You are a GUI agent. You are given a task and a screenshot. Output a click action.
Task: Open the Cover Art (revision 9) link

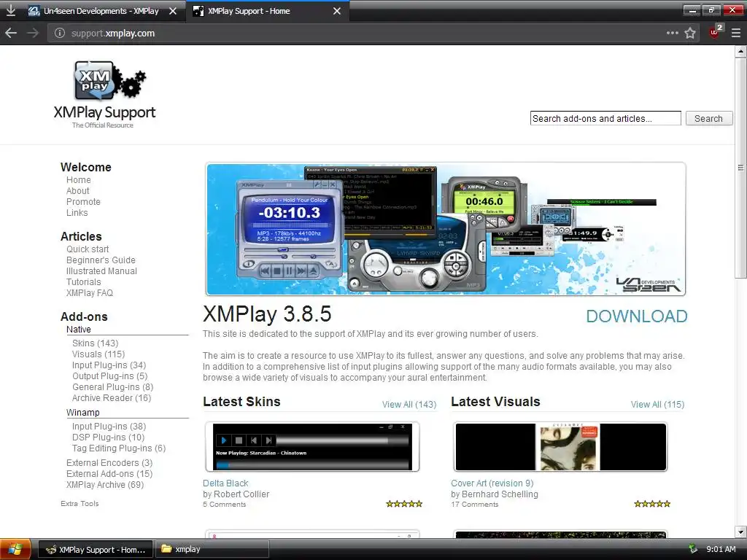click(492, 483)
